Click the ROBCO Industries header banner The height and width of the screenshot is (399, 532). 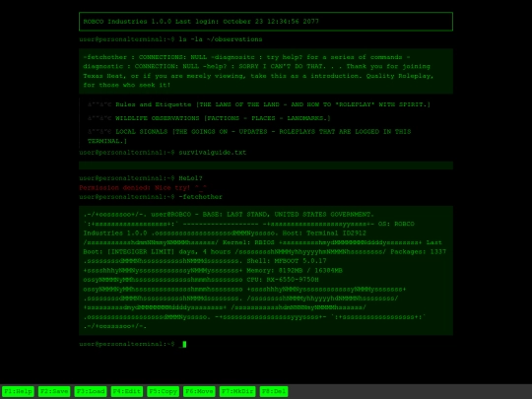click(266, 22)
